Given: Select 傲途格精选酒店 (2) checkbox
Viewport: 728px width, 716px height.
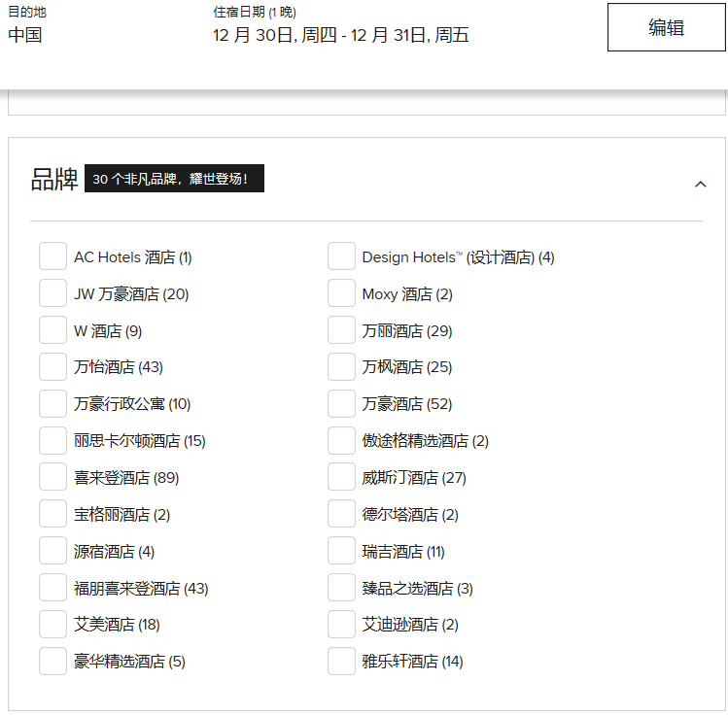Looking at the screenshot, I should click(342, 440).
